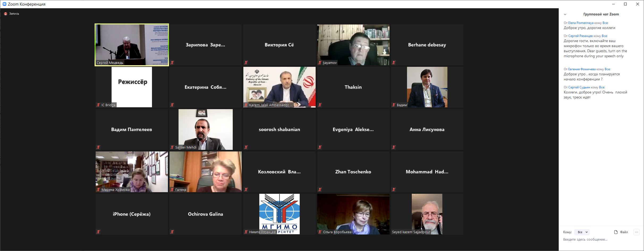Click sender name Евгения Фомичева in chat
Viewport: 644px width, 251px height.
click(582, 69)
